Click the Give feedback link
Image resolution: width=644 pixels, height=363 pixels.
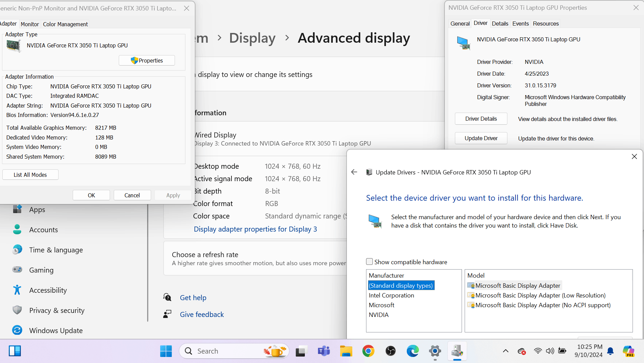click(202, 314)
